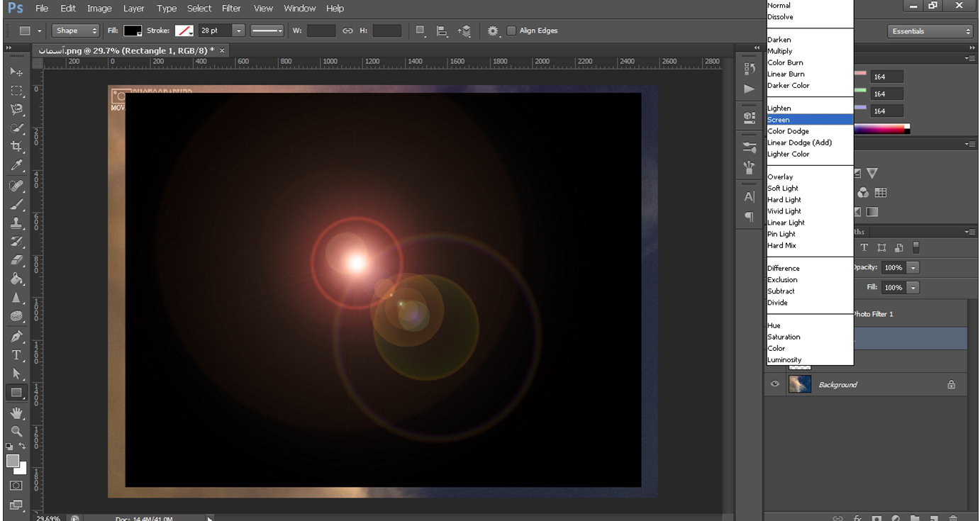Image resolution: width=980 pixels, height=521 pixels.
Task: Select the History Brush tool
Action: 16,242
